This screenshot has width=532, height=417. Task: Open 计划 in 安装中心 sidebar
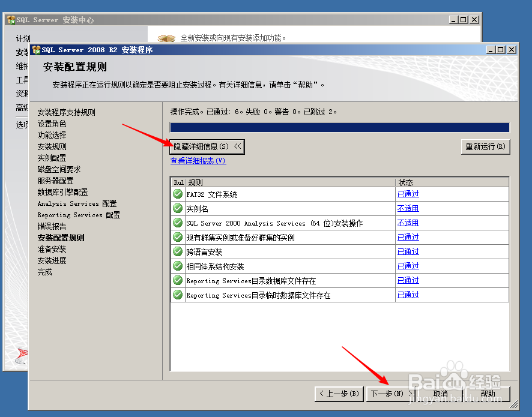(23, 38)
